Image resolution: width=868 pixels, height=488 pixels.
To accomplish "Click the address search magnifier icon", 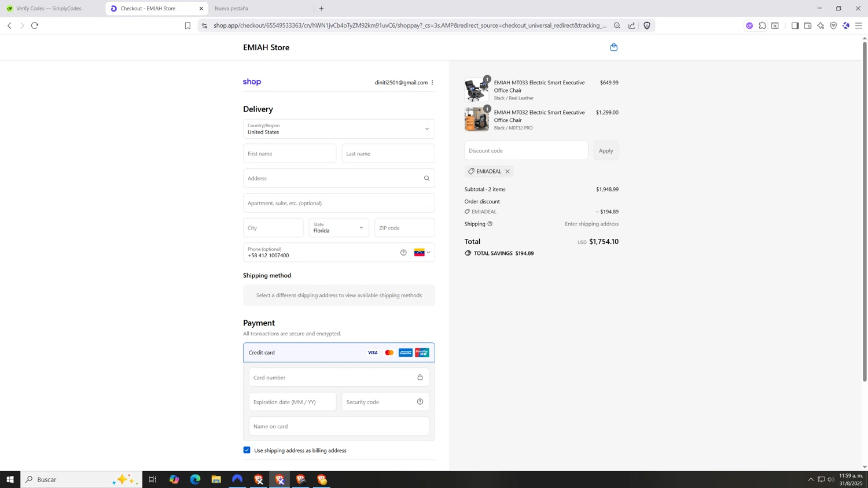I will click(x=427, y=178).
